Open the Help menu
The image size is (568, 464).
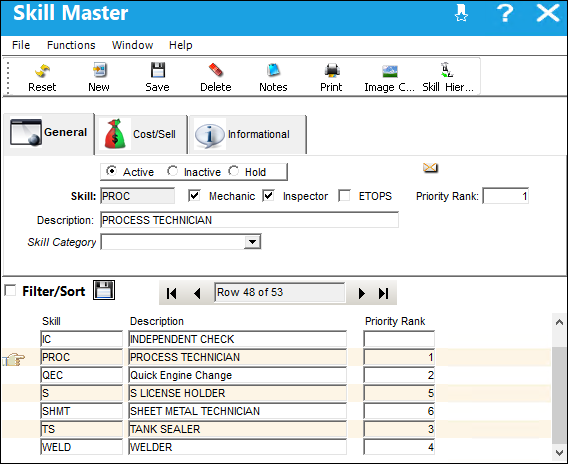tap(180, 45)
